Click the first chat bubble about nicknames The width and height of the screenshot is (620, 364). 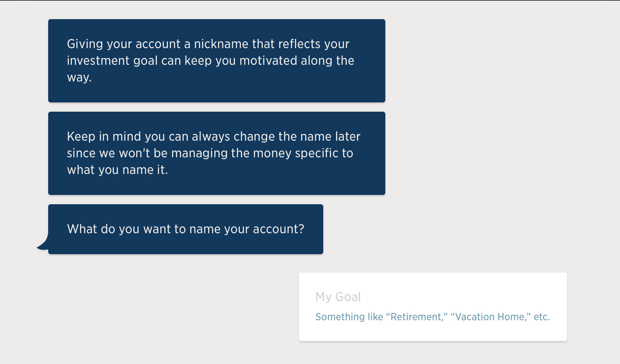(x=216, y=61)
